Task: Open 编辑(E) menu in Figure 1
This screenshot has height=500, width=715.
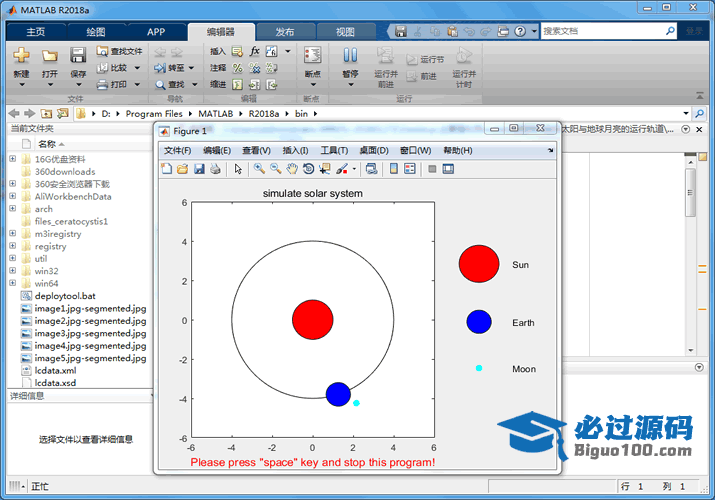Action: [217, 150]
